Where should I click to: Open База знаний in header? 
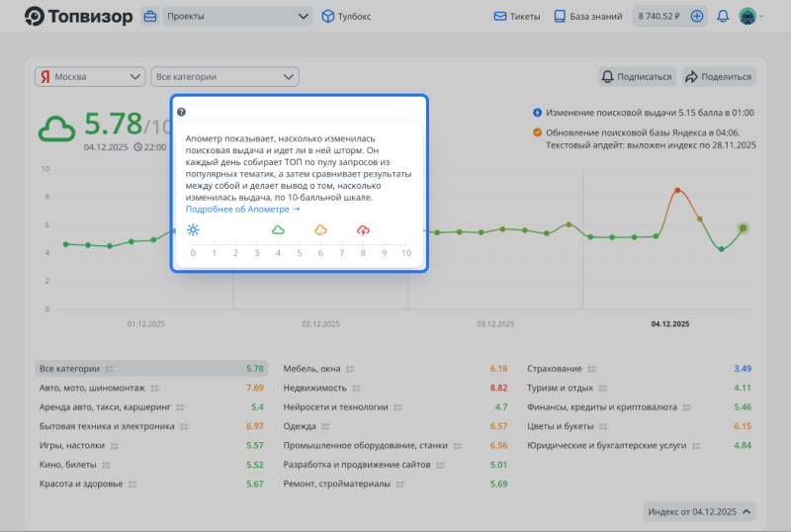(588, 16)
